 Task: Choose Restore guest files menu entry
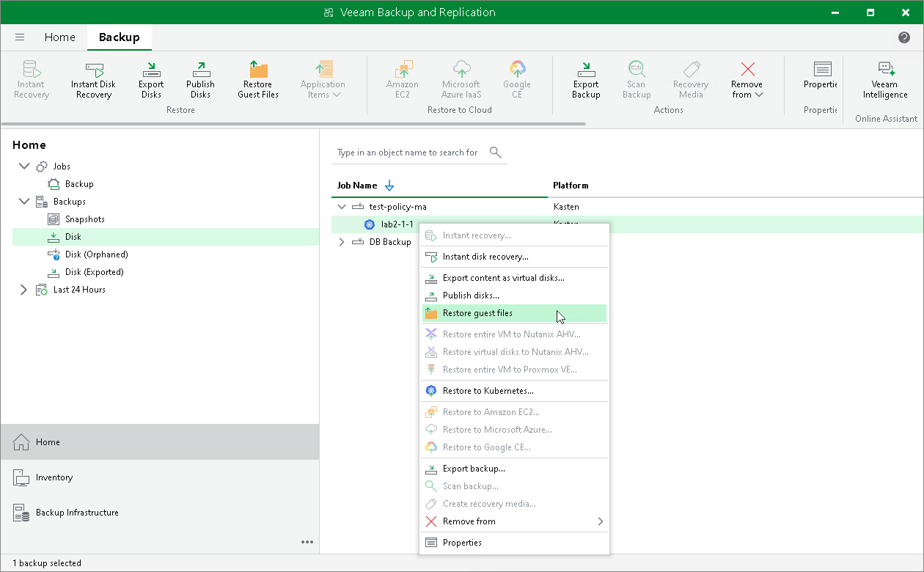coord(515,313)
